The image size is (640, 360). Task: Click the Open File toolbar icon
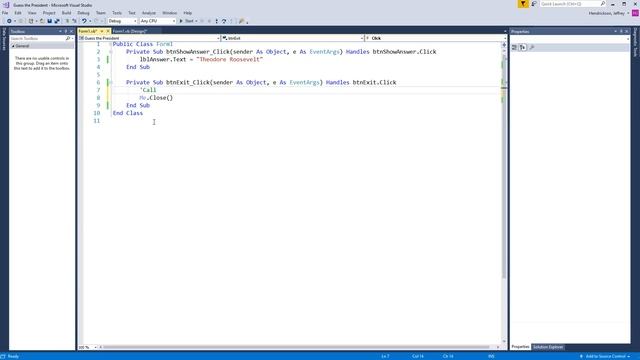click(42, 21)
